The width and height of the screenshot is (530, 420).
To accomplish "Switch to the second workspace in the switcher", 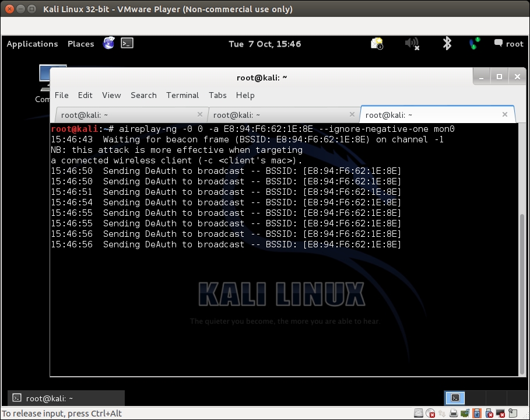I will coord(476,398).
